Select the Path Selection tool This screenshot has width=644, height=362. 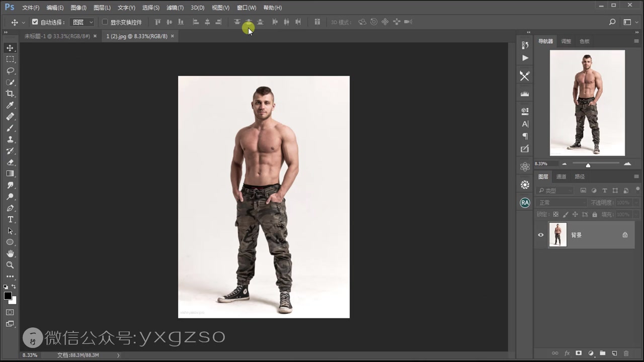coord(10,231)
